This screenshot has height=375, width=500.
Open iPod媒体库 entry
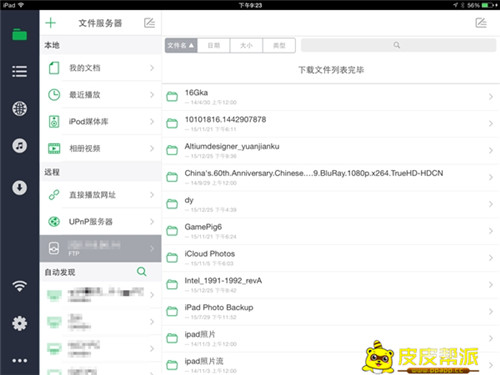pyautogui.click(x=101, y=122)
